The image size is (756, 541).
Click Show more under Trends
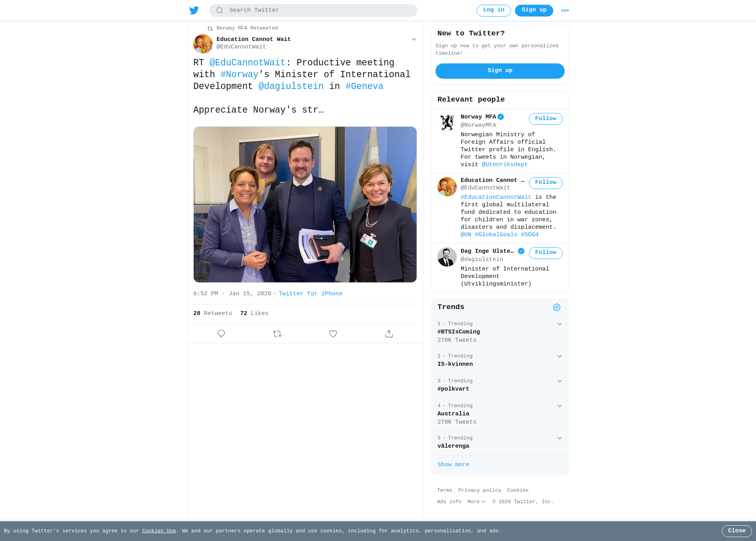[453, 465]
